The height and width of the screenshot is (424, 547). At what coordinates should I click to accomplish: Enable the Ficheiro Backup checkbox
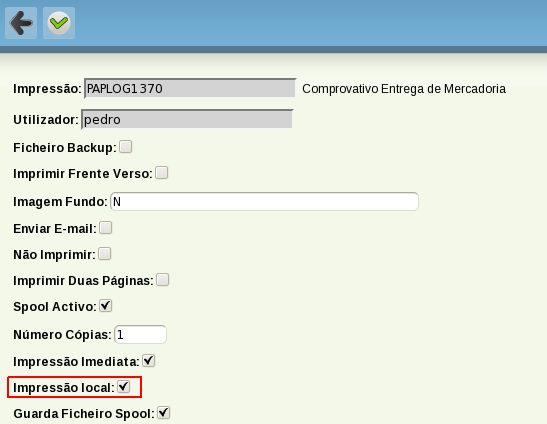(126, 147)
